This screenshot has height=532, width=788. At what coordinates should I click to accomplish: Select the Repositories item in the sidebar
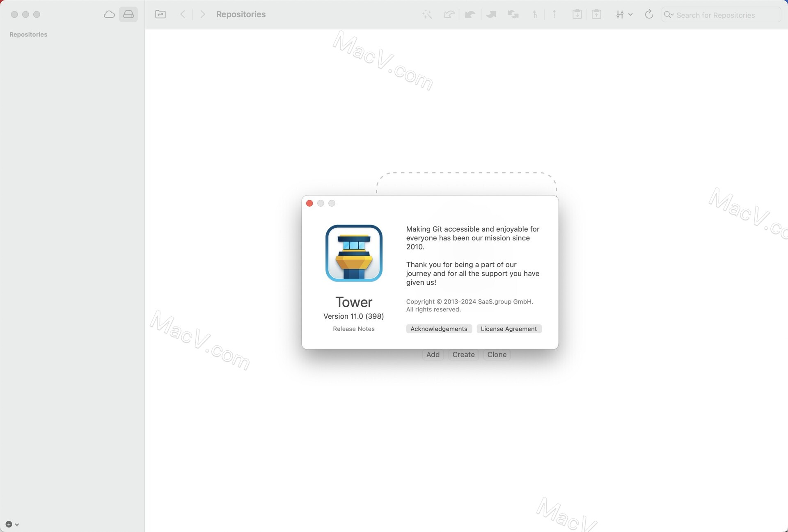[28, 34]
